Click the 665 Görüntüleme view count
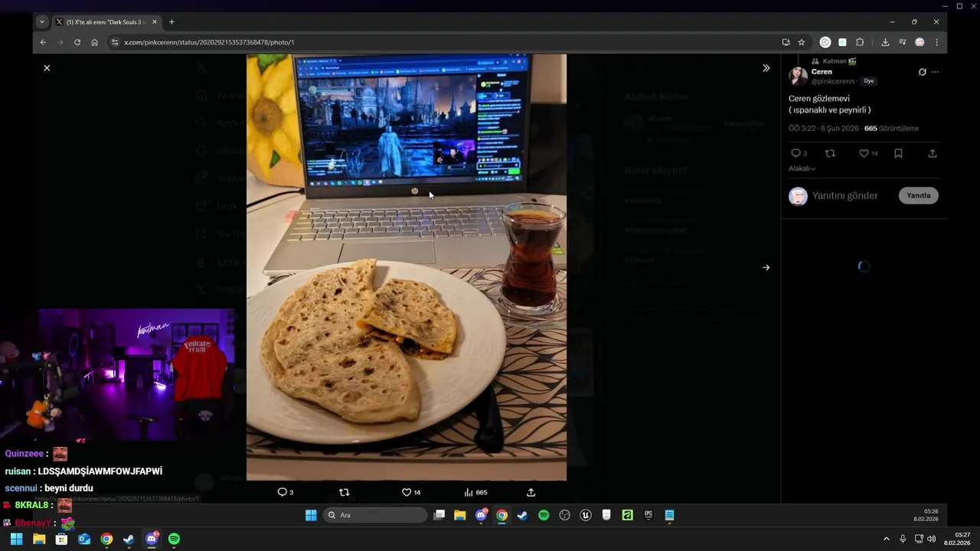 891,129
